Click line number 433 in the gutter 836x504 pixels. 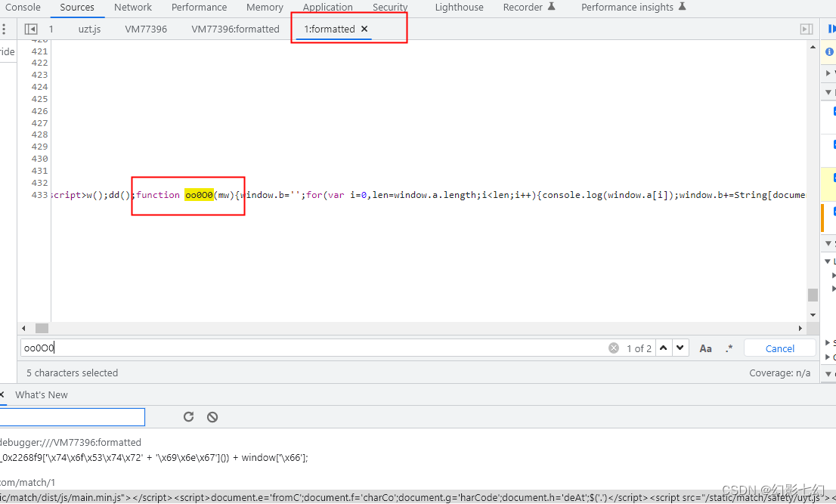[39, 195]
